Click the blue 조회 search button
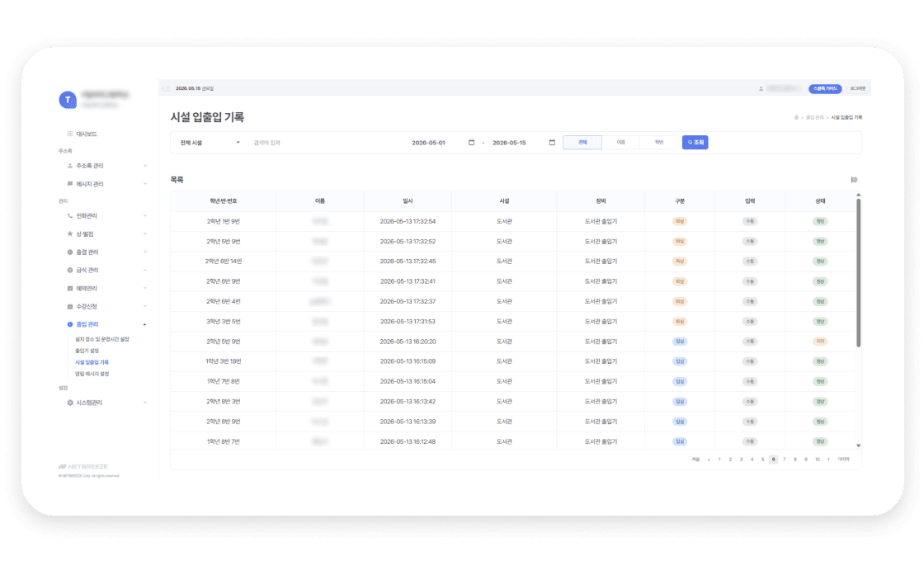Viewport: 924px width, 561px height. coord(695,143)
